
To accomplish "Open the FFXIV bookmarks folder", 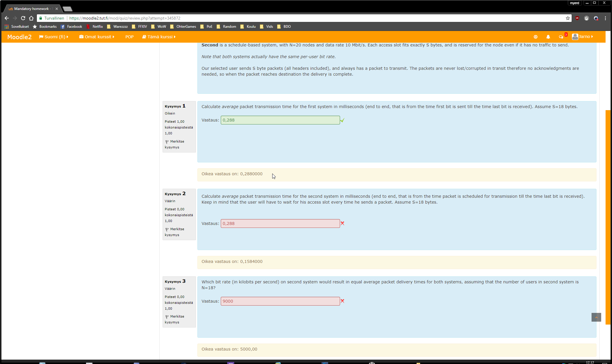I will [x=139, y=27].
